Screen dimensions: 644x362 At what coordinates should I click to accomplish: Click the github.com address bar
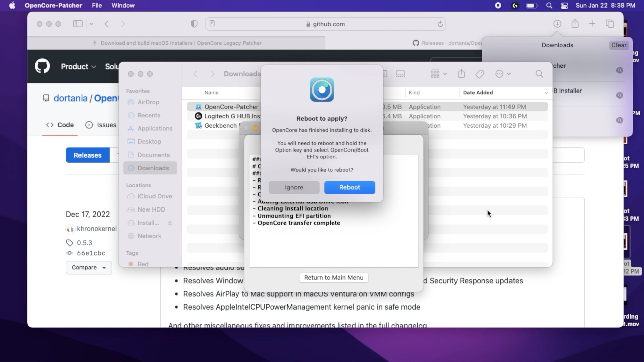point(325,24)
